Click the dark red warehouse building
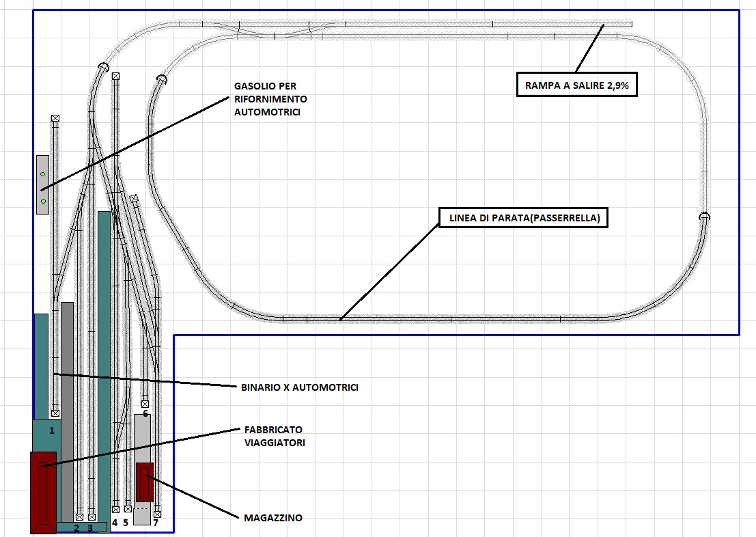The height and width of the screenshot is (537, 756). tap(145, 482)
